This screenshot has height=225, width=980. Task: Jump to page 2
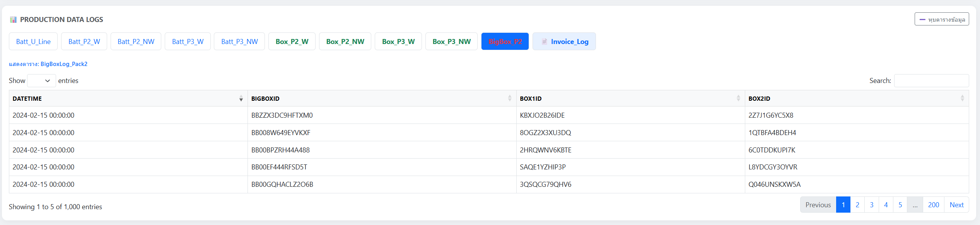pos(857,205)
